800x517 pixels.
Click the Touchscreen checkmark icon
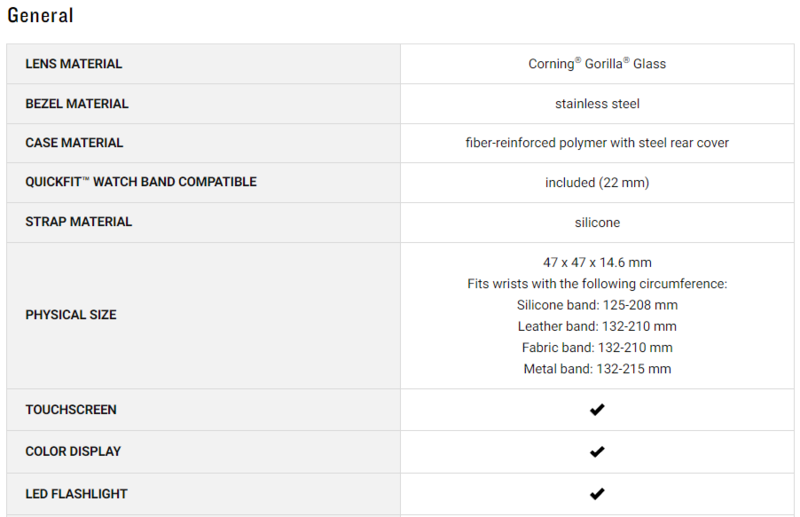[x=597, y=410]
